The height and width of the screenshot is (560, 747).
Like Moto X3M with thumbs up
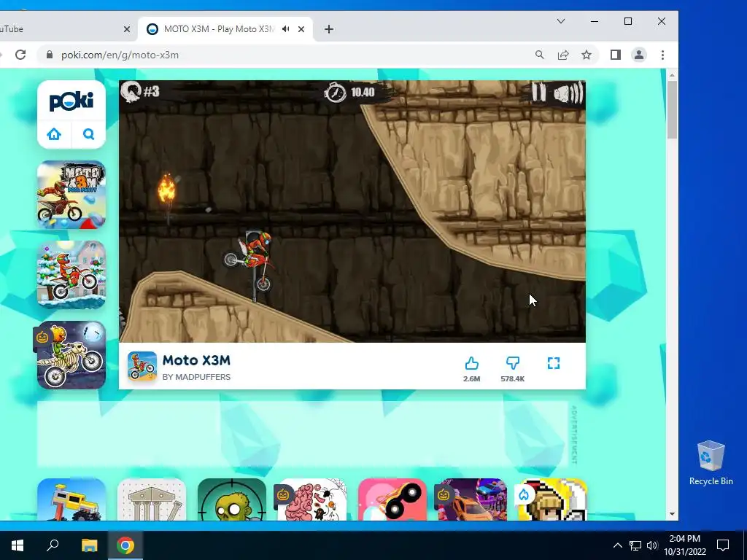[x=472, y=363]
